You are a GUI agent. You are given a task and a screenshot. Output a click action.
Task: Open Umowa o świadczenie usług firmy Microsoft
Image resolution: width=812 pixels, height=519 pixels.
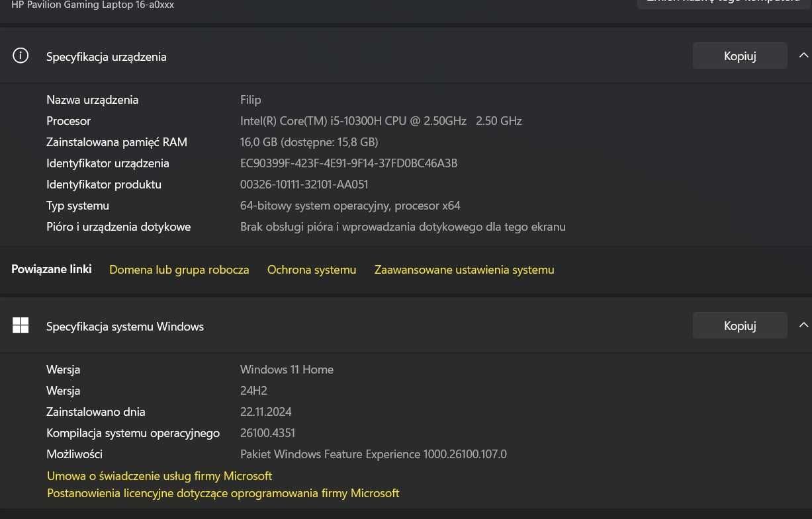pyautogui.click(x=159, y=476)
